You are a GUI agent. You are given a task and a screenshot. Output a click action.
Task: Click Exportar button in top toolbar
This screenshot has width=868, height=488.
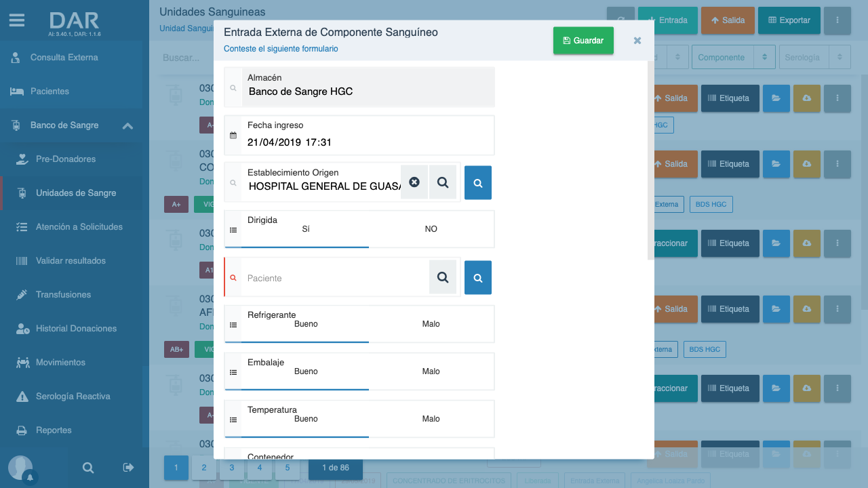pyautogui.click(x=789, y=20)
